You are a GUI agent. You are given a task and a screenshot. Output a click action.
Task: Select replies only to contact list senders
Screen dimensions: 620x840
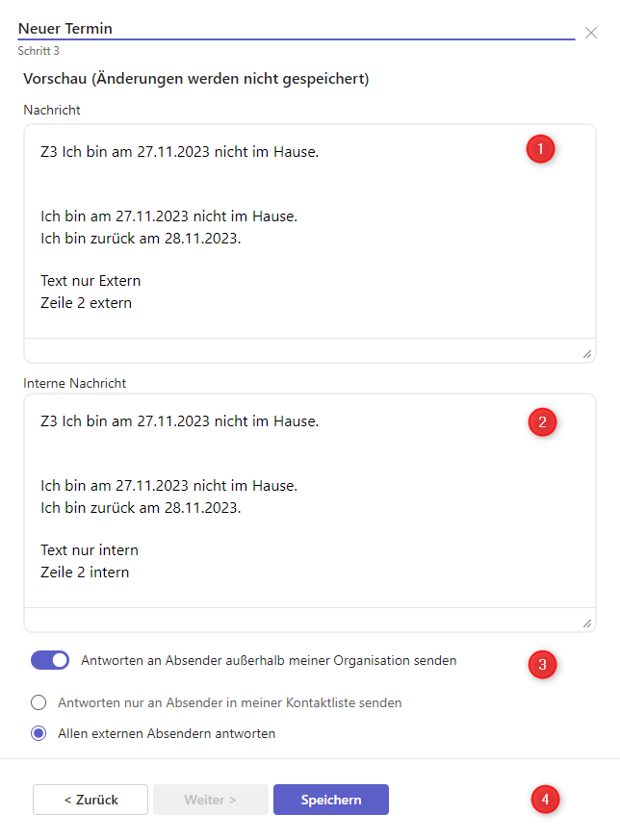tap(39, 702)
